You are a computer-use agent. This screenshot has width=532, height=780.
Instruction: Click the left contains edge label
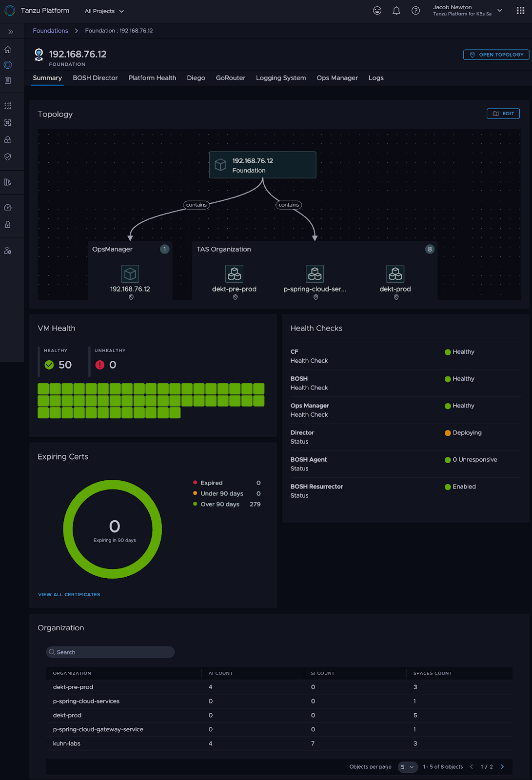tap(197, 205)
